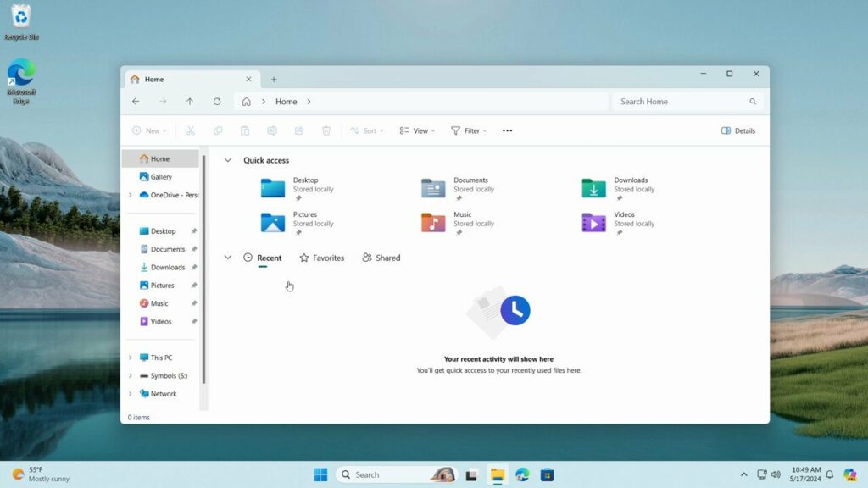Click the Share icon in toolbar
868x488 pixels.
299,130
